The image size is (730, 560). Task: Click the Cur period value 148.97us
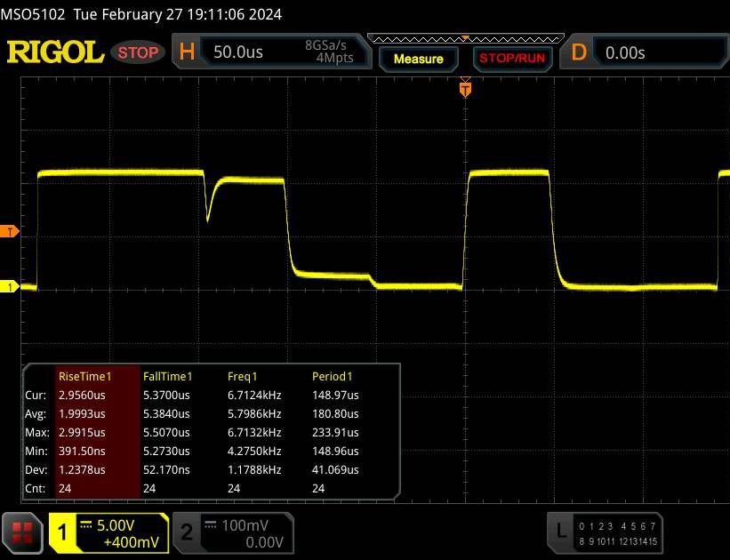335,396
